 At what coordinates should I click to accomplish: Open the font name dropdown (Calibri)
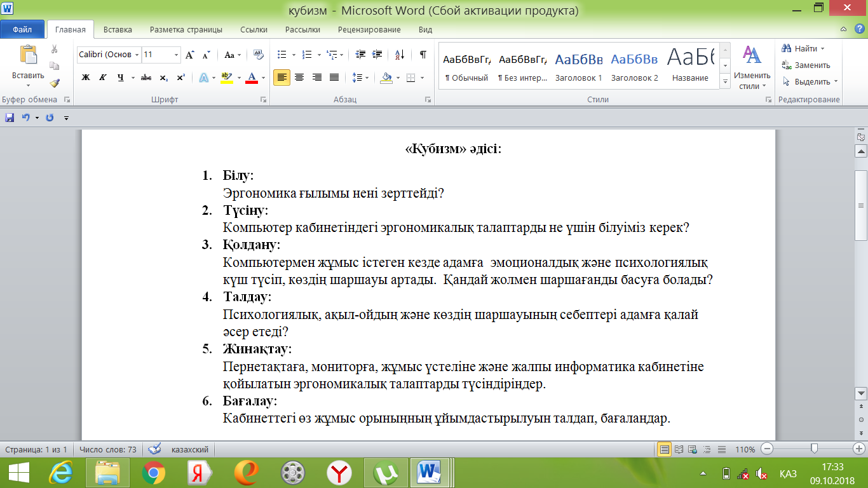(137, 55)
